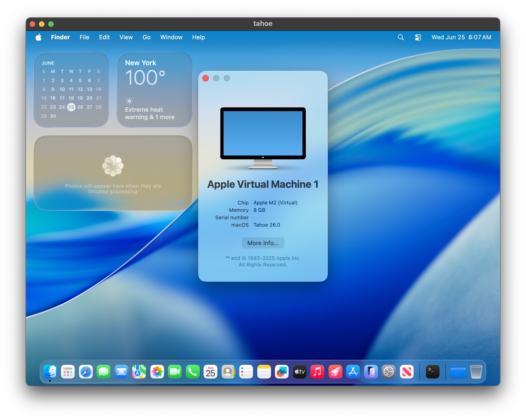Image resolution: width=526 pixels, height=420 pixels.
Task: Click the Wed Jun 25 8:07 AM clock
Action: tap(461, 37)
